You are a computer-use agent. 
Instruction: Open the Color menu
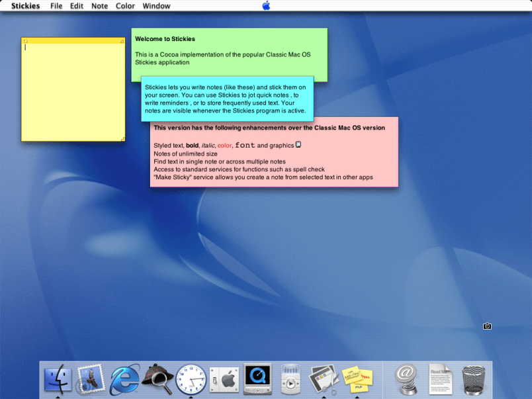point(125,6)
